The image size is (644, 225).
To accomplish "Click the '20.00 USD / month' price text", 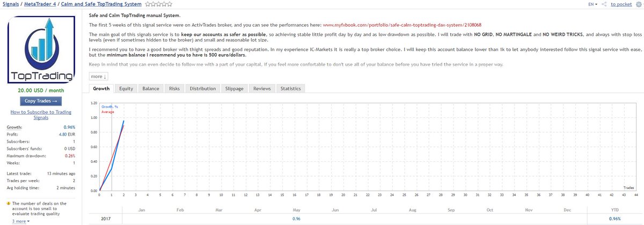I will pos(42,91).
